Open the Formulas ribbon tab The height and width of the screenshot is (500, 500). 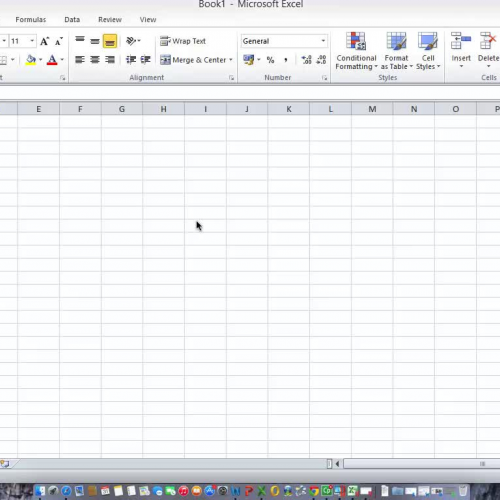tap(31, 20)
